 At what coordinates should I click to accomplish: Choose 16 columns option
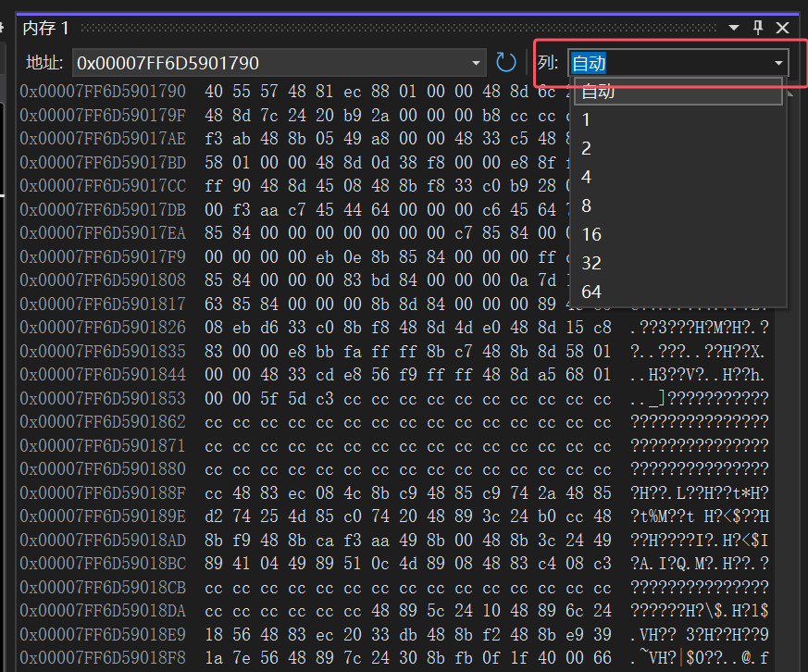pos(678,234)
